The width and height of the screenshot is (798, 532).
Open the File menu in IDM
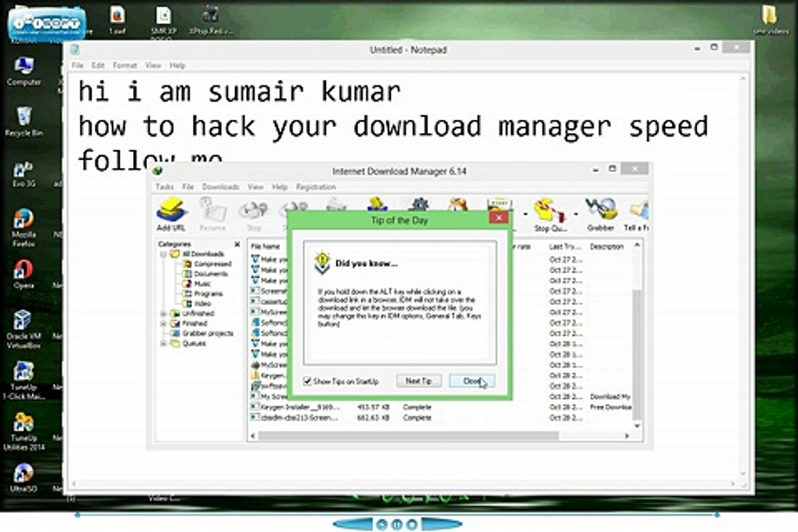(x=188, y=187)
